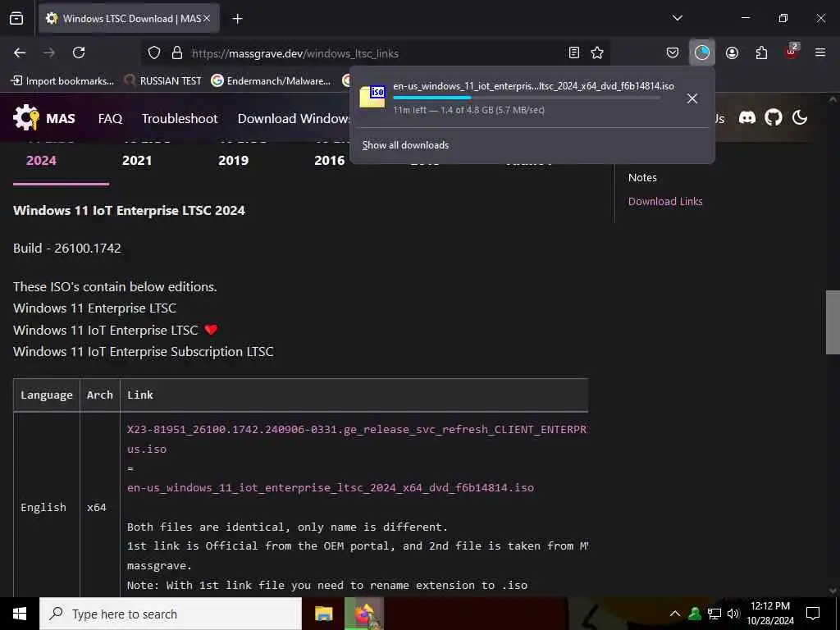
Task: Open File Explorer from taskbar
Action: tap(323, 614)
